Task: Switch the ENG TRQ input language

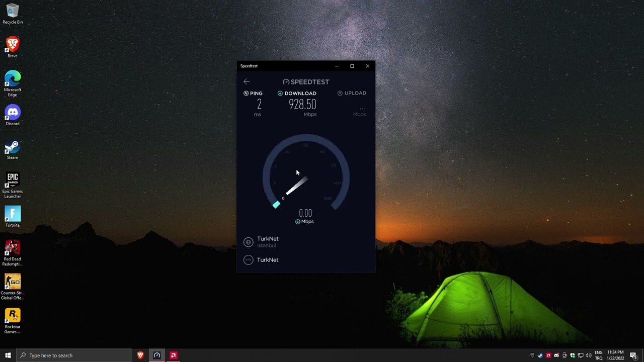Action: tap(599, 355)
